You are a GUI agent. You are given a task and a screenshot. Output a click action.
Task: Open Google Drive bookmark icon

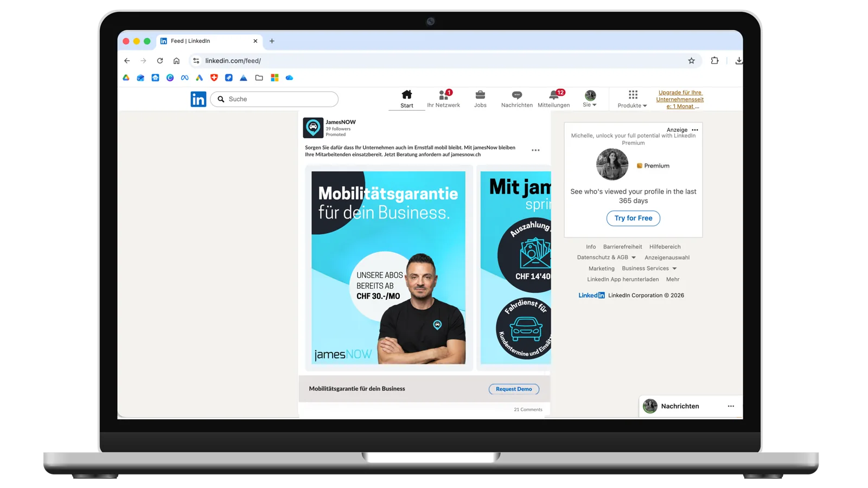click(x=126, y=78)
